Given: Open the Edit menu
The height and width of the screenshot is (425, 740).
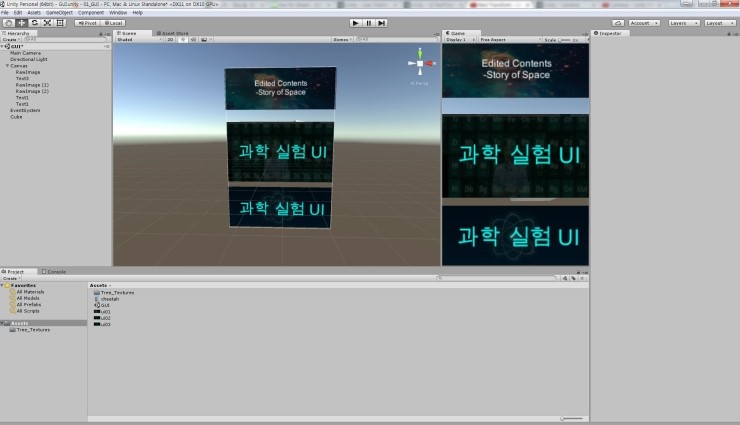Looking at the screenshot, I should click(x=18, y=13).
